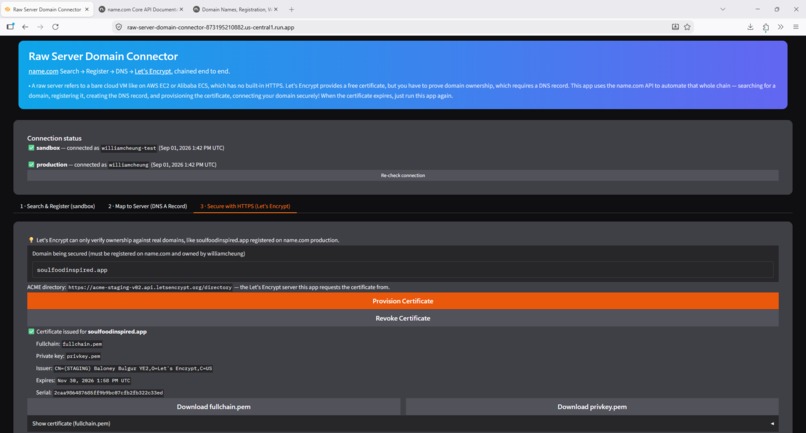Go forward using the browser arrow
Viewport: 806px width, 433px height.
[40, 27]
